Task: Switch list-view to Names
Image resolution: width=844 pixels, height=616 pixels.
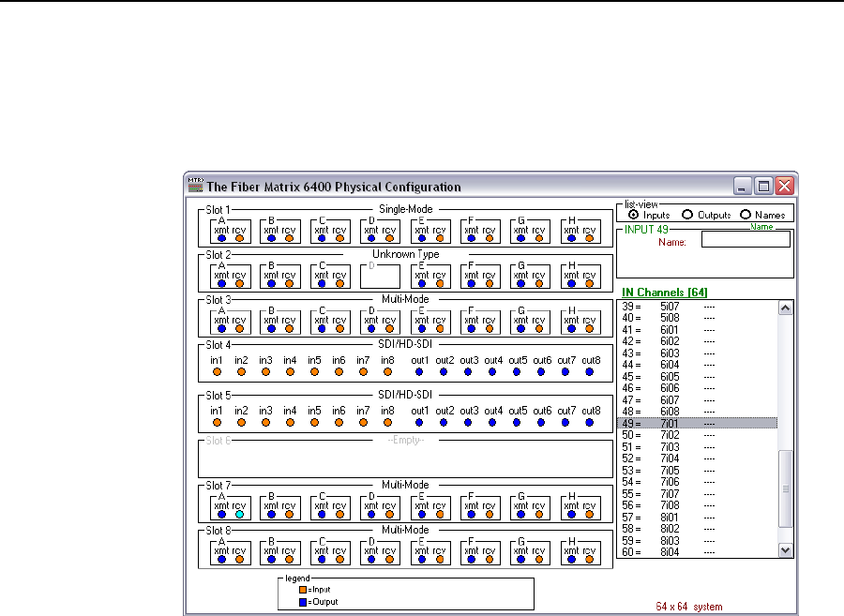Action: (746, 215)
